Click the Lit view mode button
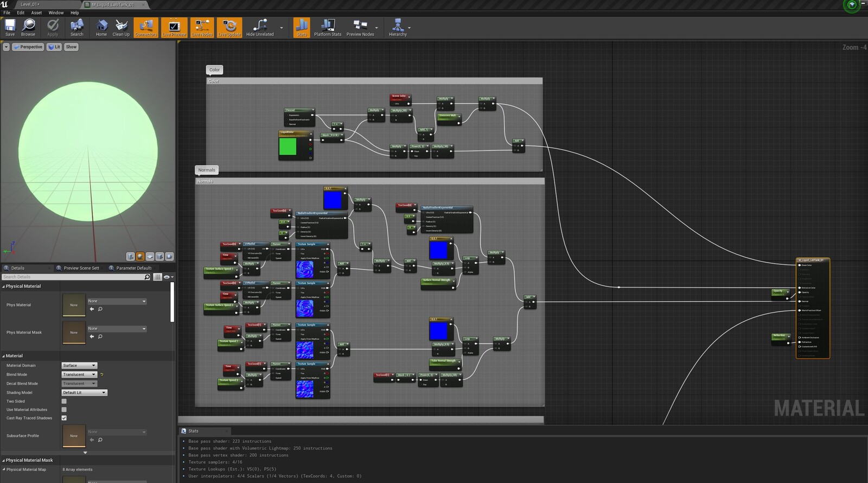The image size is (868, 483). pyautogui.click(x=54, y=47)
